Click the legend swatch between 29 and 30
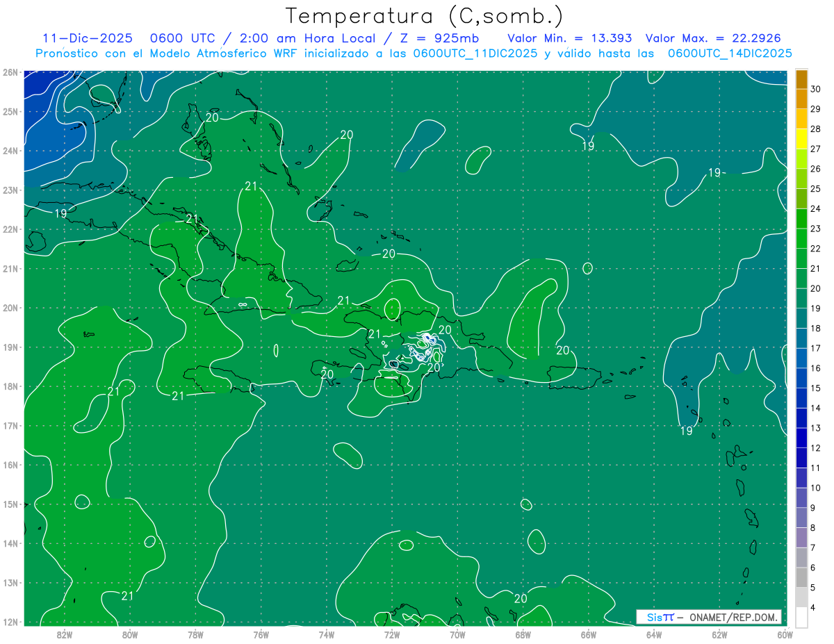 click(801, 99)
